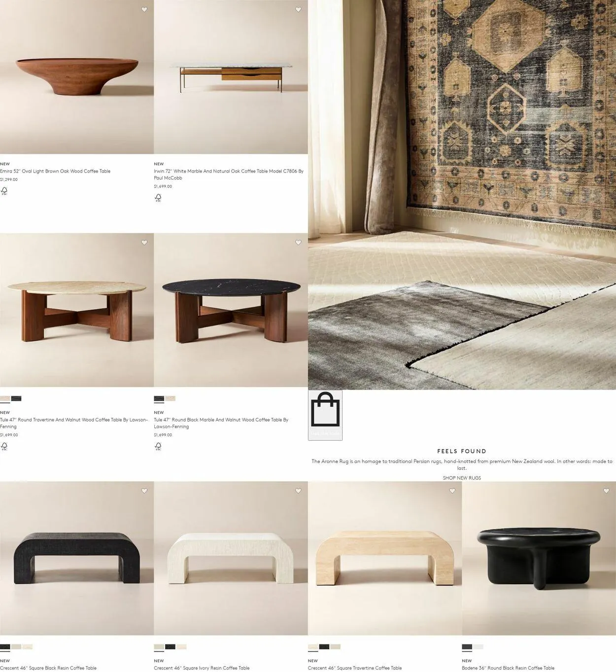Open Shop New Rugs link
The width and height of the screenshot is (616, 672).
click(x=462, y=478)
